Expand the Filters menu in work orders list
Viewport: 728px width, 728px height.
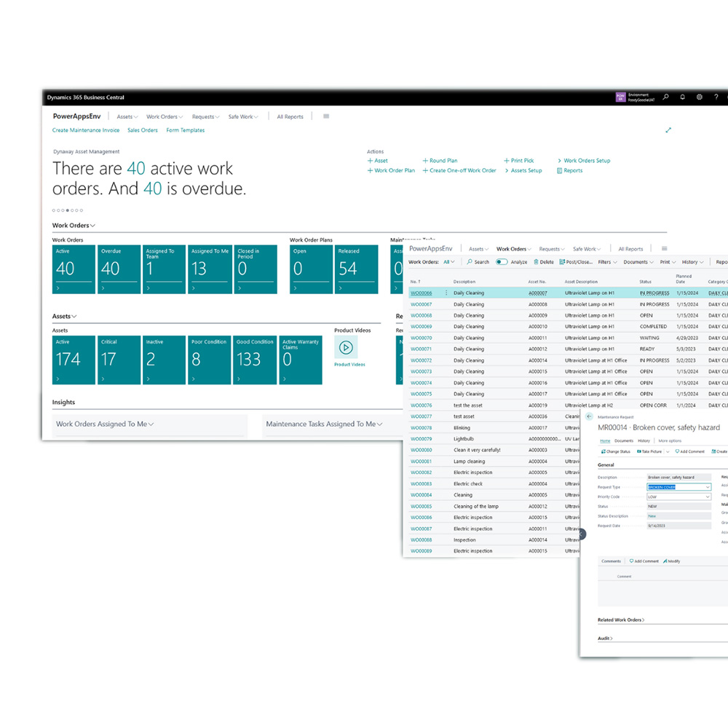point(607,262)
